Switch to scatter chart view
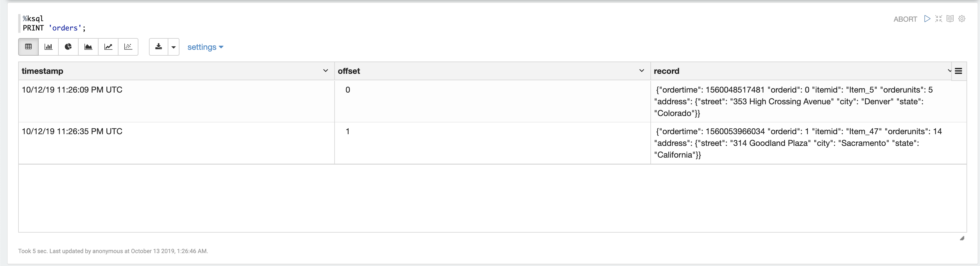 [x=128, y=47]
